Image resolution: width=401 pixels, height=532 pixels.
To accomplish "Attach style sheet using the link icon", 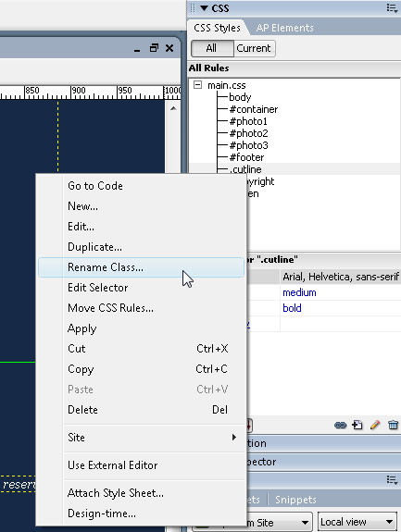I will tap(340, 425).
